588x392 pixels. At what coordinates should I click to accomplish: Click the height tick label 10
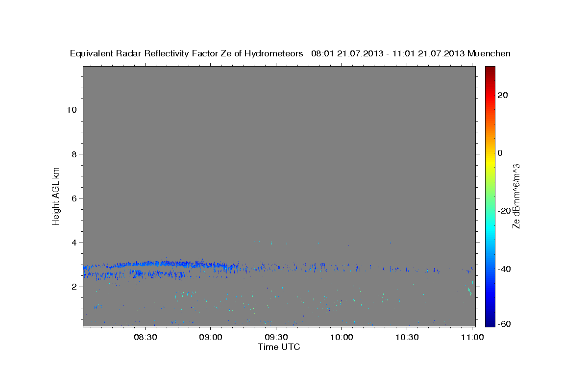(71, 110)
